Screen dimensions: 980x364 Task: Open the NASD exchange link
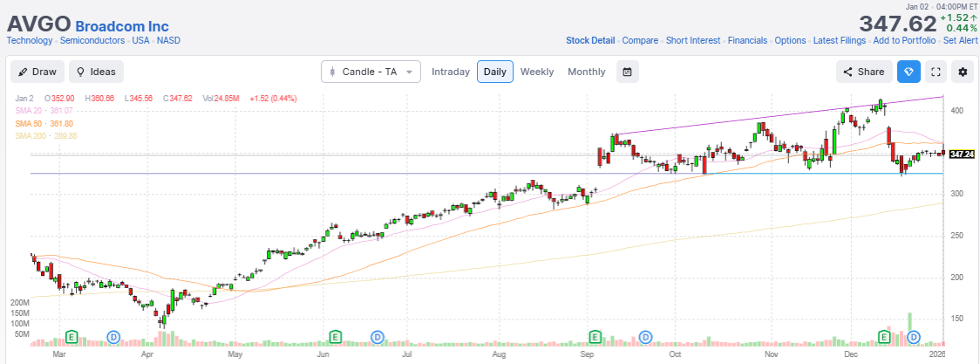(x=169, y=41)
